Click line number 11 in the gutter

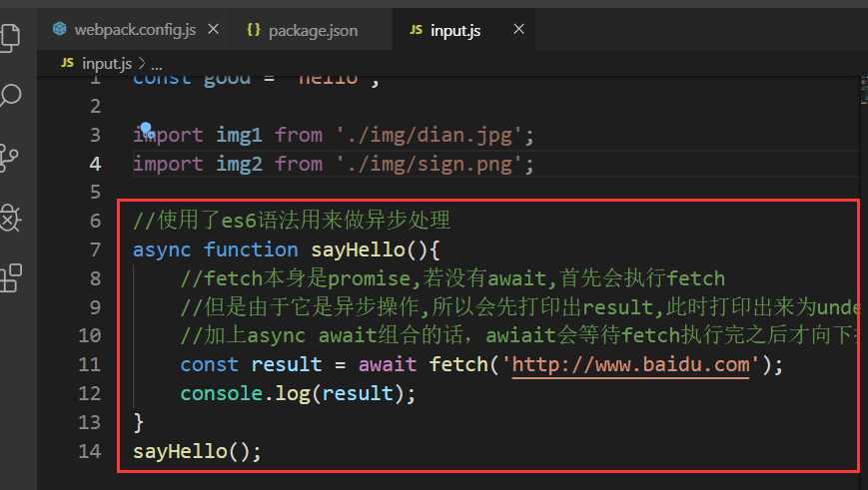point(89,364)
